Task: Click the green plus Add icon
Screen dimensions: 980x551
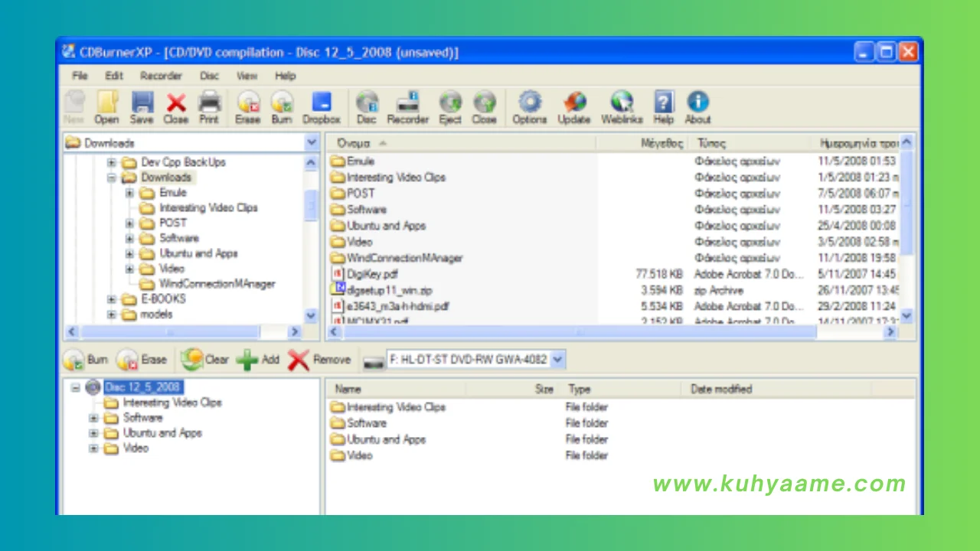Action: coord(258,360)
